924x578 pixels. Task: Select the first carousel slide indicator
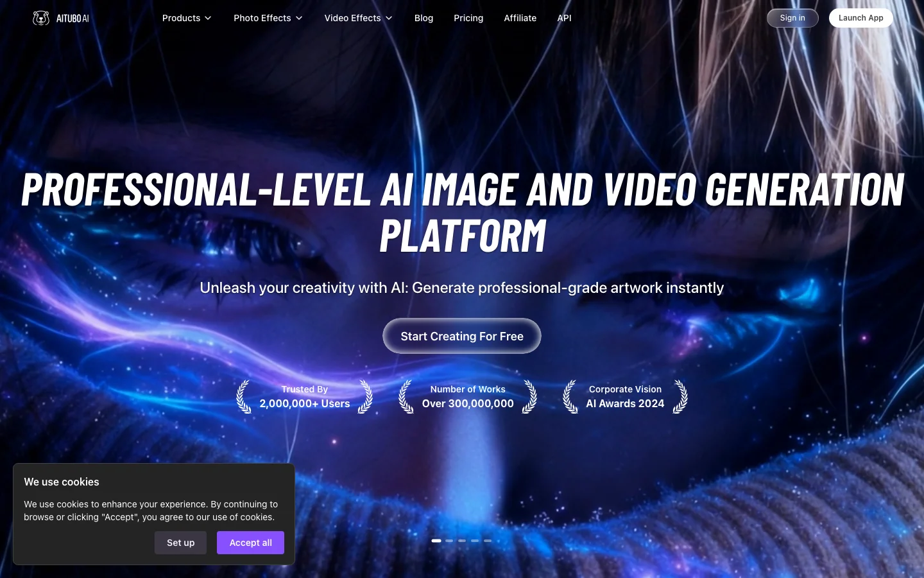436,541
